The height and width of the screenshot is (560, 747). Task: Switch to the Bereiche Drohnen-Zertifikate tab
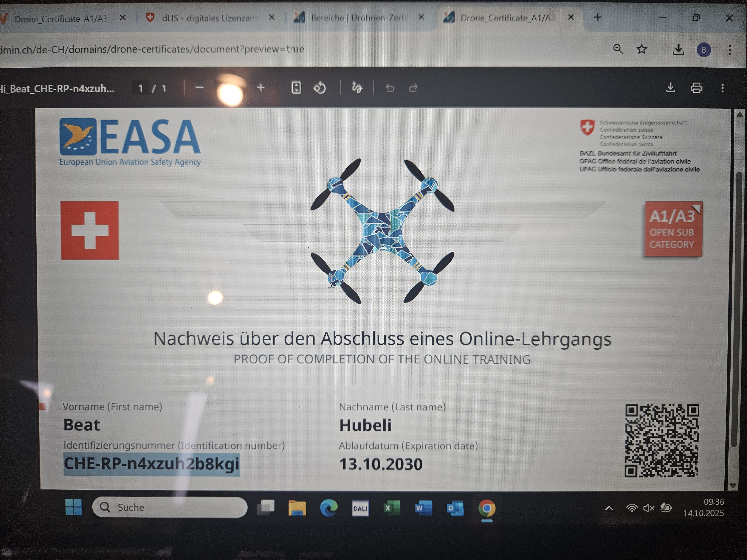click(358, 18)
